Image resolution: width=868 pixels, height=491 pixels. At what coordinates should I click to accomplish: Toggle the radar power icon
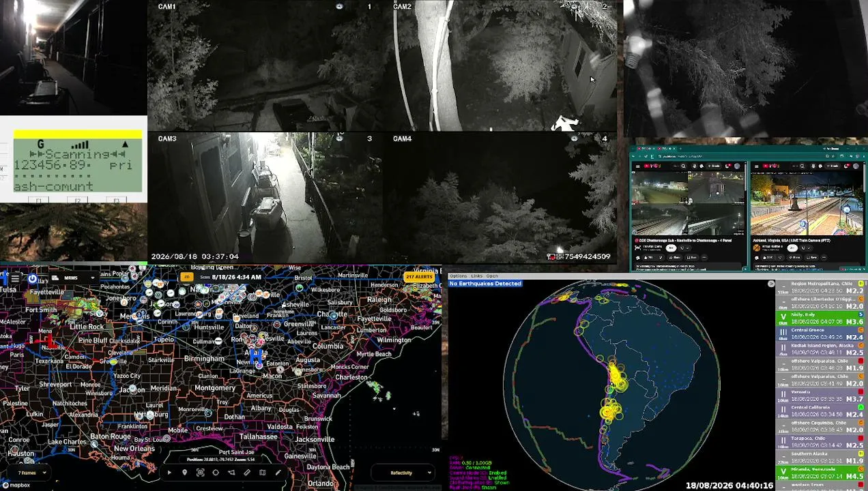(x=32, y=278)
